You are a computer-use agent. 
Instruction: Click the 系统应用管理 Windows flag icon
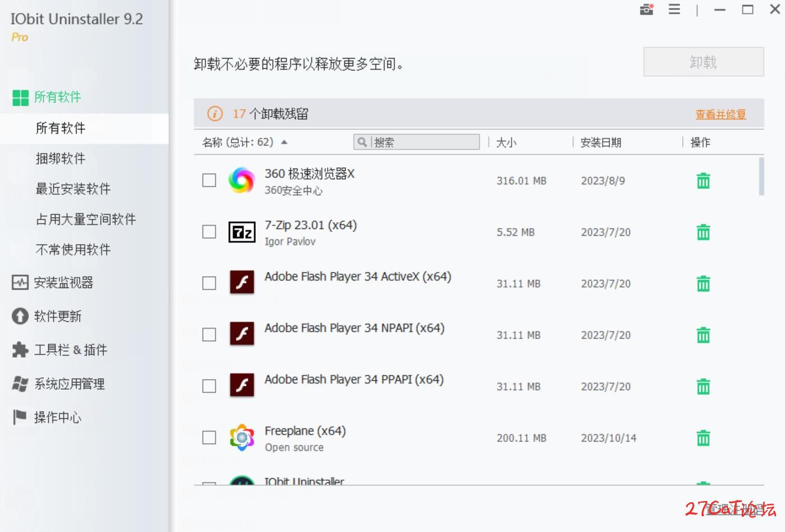(x=20, y=384)
